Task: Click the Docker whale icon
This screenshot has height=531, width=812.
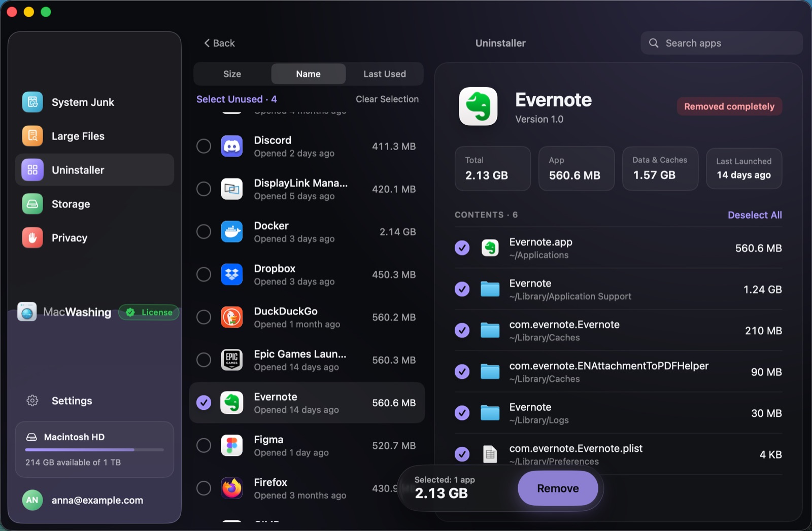Action: tap(232, 232)
